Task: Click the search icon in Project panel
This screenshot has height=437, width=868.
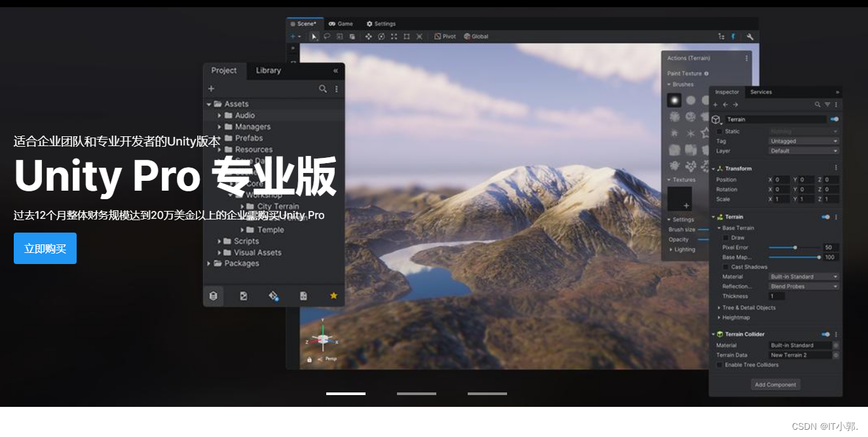Action: (x=323, y=88)
